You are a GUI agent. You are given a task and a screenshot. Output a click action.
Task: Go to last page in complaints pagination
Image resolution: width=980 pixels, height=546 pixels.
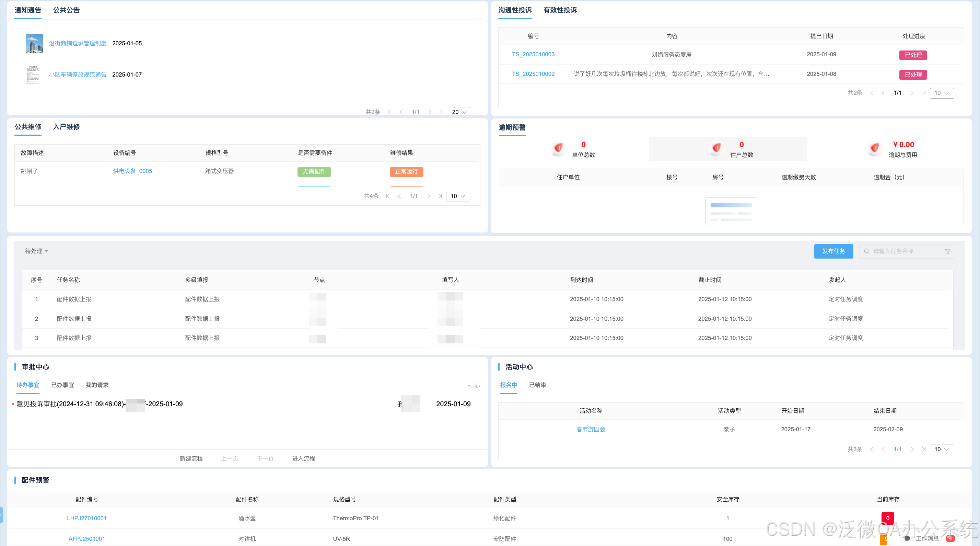(x=924, y=93)
